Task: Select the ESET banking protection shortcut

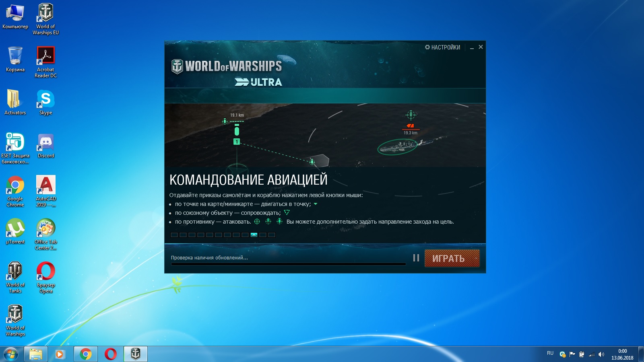Action: [15, 148]
